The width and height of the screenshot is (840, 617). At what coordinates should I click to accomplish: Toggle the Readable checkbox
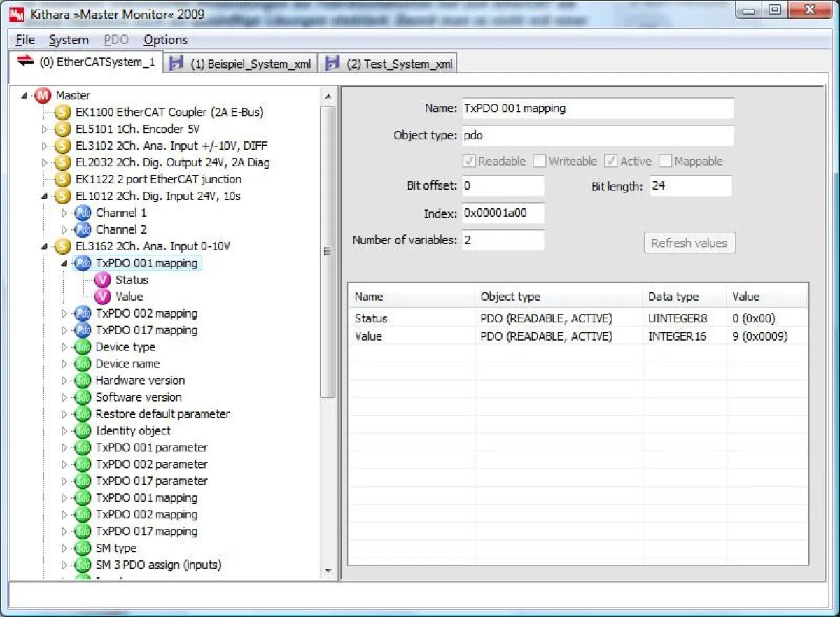(470, 162)
